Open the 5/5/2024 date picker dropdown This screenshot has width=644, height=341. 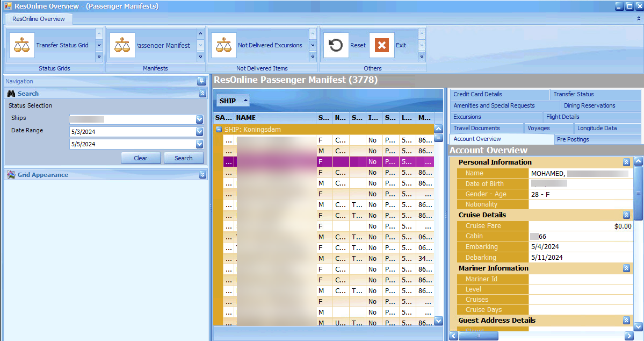tap(200, 144)
